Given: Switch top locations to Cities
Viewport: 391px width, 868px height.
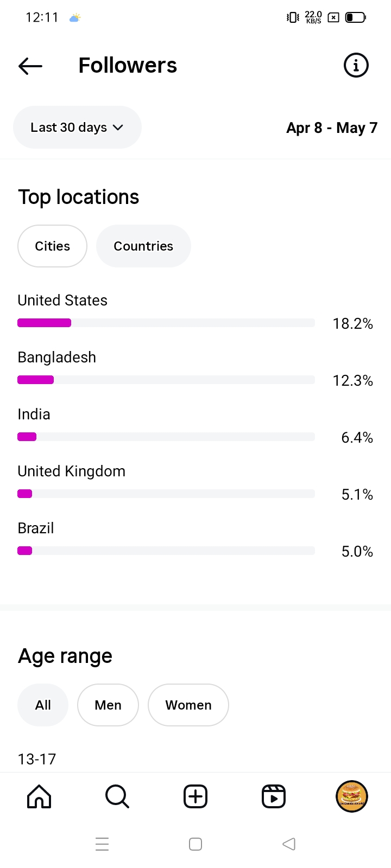Looking at the screenshot, I should pyautogui.click(x=53, y=246).
